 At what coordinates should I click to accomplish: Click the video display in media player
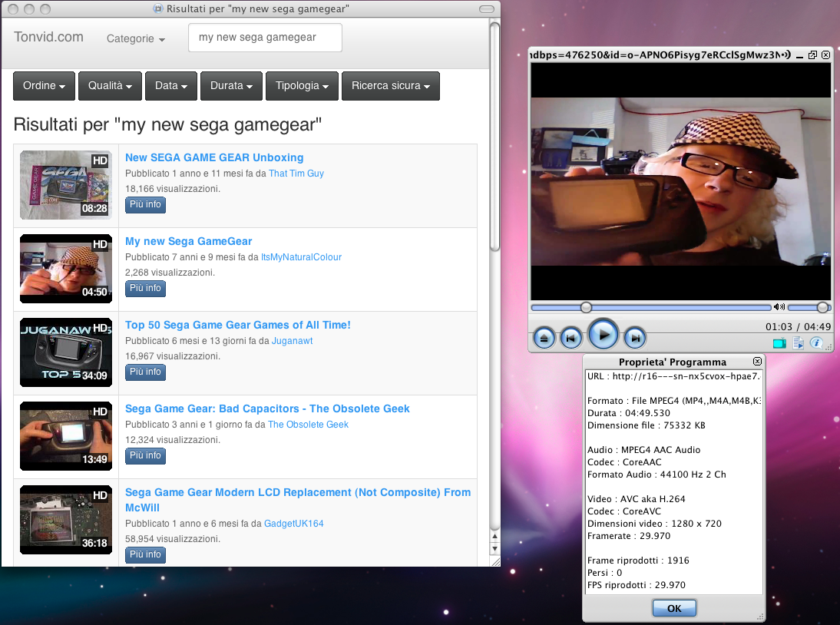[680, 181]
